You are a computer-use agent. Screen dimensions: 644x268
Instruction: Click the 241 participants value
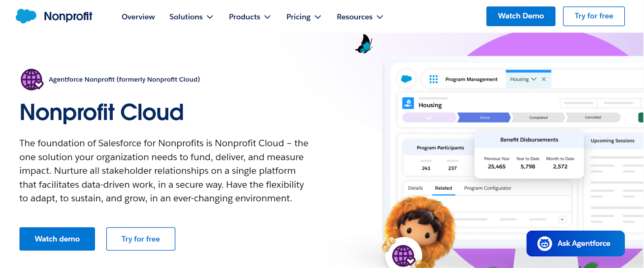click(426, 168)
